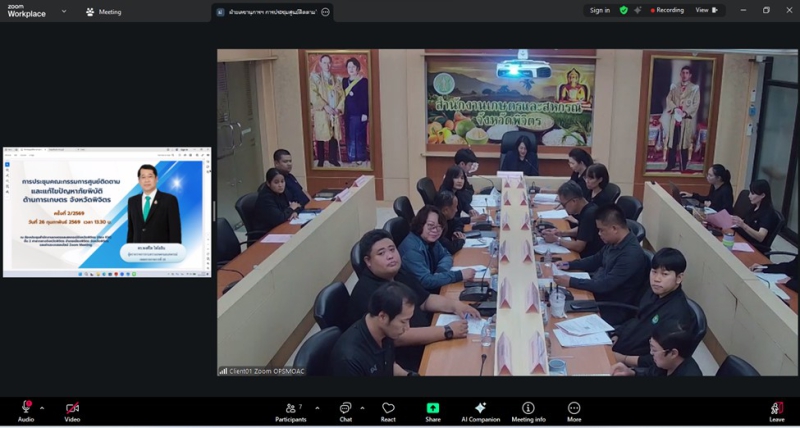Leave the meeting
The width and height of the screenshot is (800, 428).
point(777,410)
